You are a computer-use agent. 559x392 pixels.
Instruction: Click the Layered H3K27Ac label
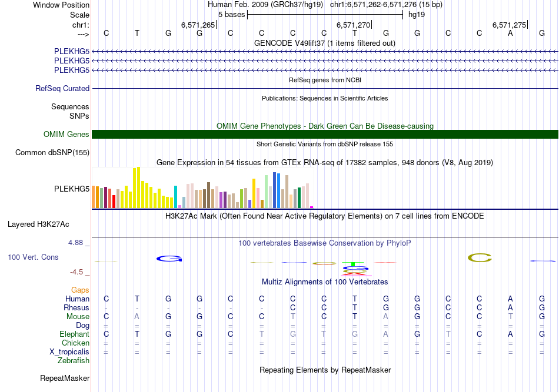pyautogui.click(x=38, y=225)
